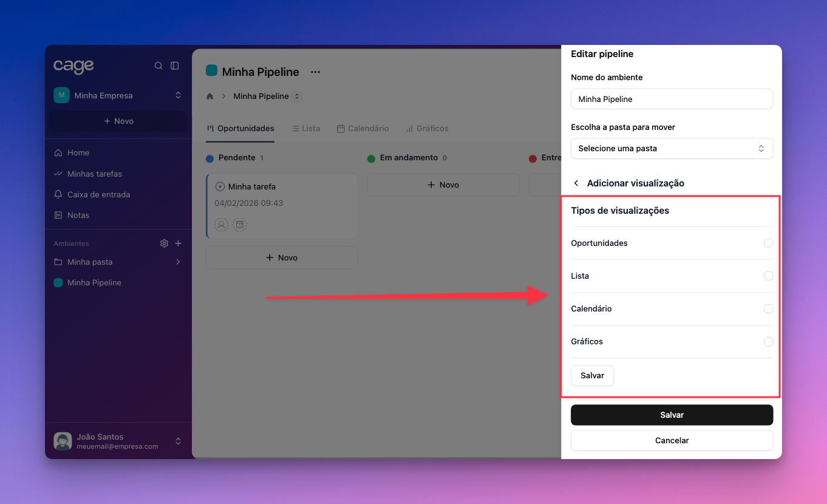Switch to the Calendário tab

coord(363,129)
